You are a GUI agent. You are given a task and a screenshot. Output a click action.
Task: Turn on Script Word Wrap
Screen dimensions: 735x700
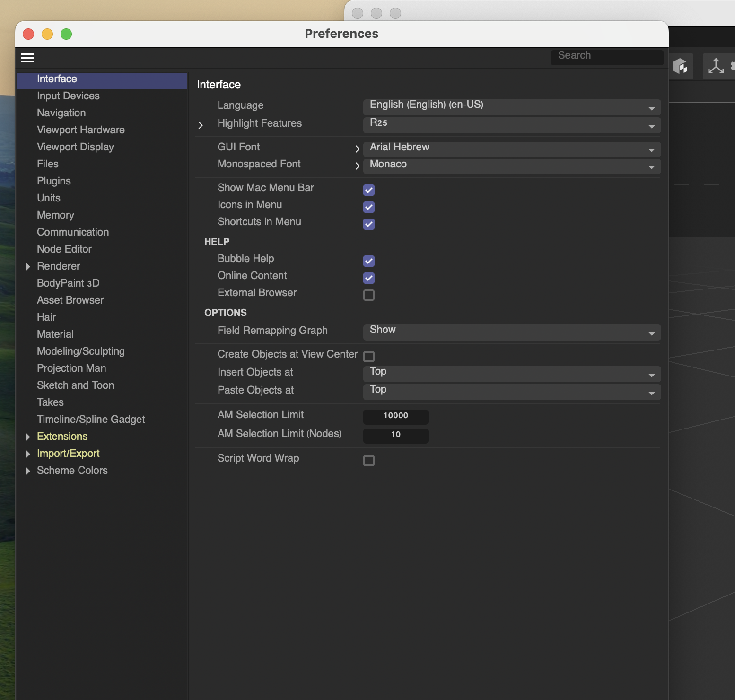pos(369,461)
